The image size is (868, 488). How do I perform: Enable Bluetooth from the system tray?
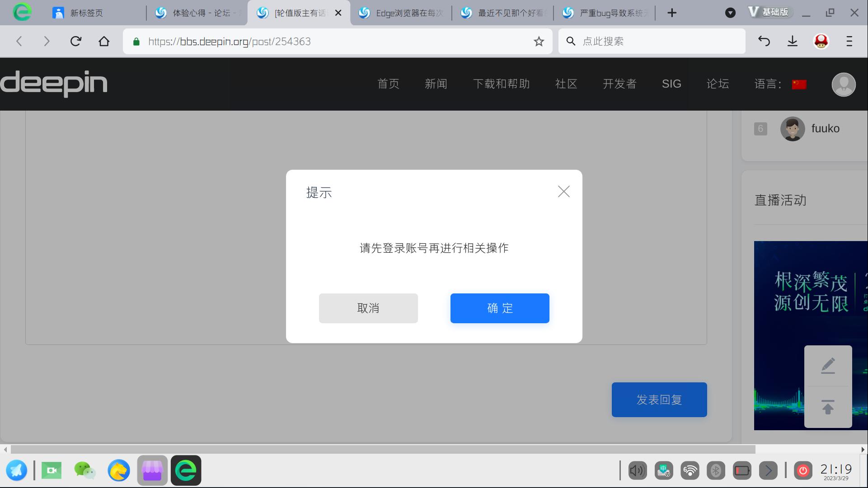(715, 470)
